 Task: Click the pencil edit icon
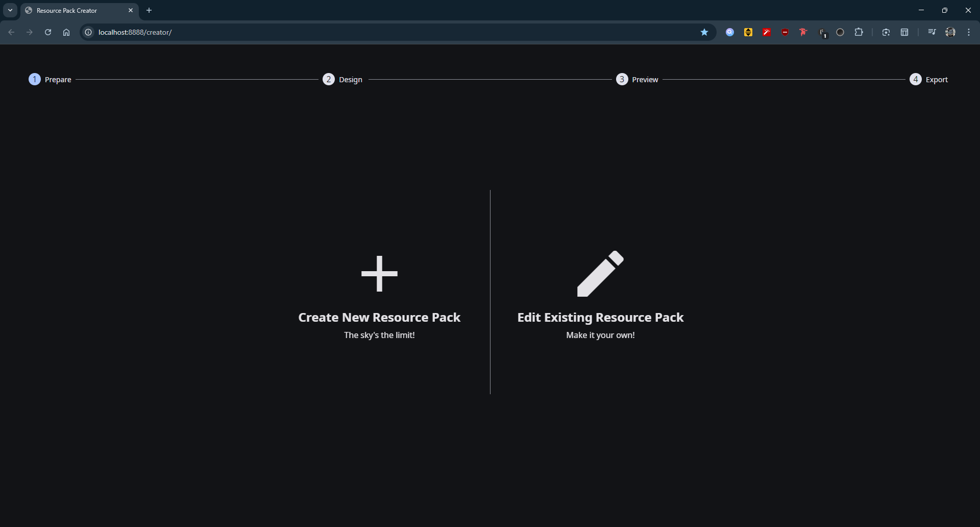(x=600, y=274)
